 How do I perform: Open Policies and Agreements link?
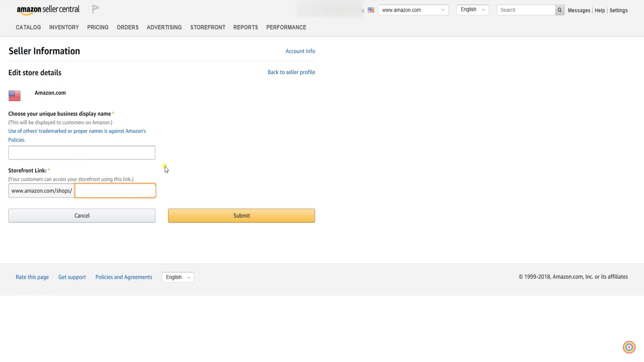coord(124,277)
